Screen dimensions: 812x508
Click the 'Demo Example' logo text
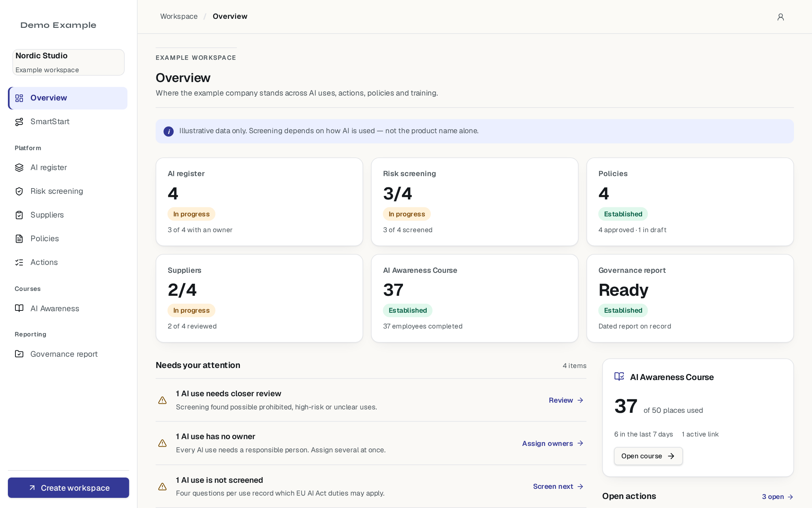pos(58,25)
